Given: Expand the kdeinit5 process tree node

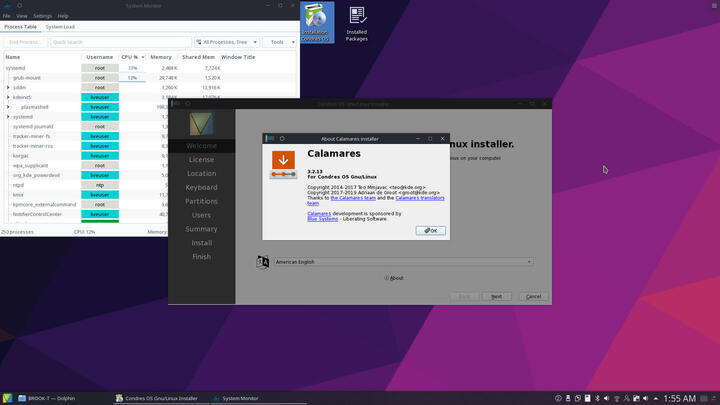Looking at the screenshot, I should point(8,97).
